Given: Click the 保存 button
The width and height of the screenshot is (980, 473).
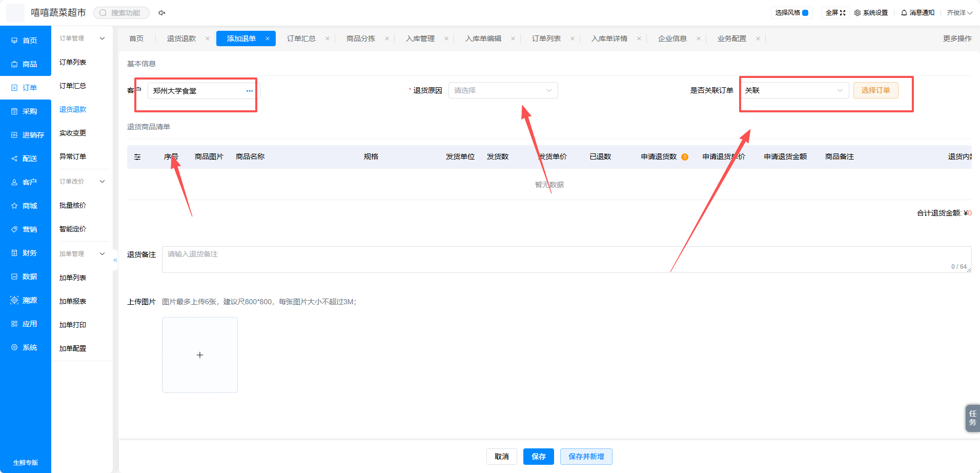Looking at the screenshot, I should click(x=538, y=457).
